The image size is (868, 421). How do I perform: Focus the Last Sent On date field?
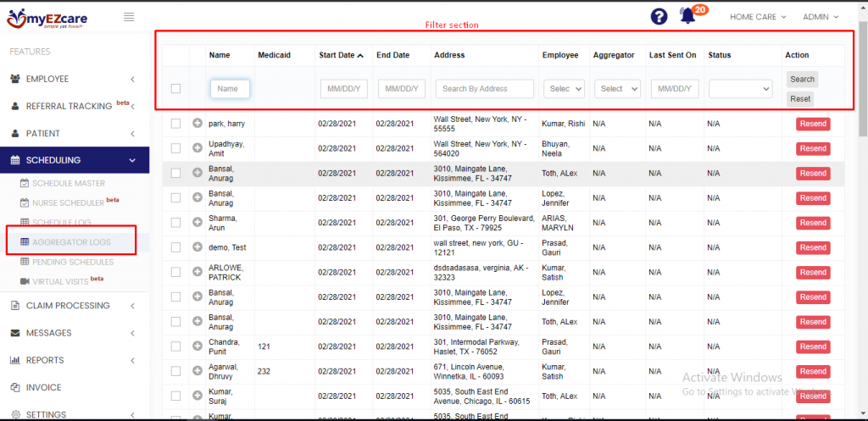coord(675,88)
